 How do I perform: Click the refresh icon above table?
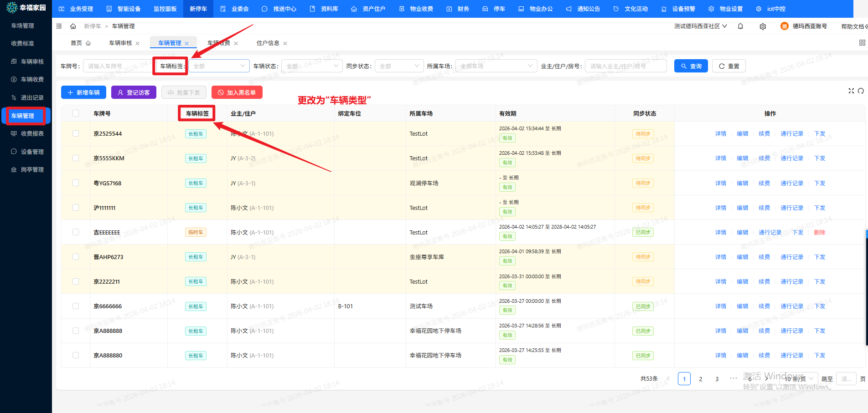coord(861,91)
